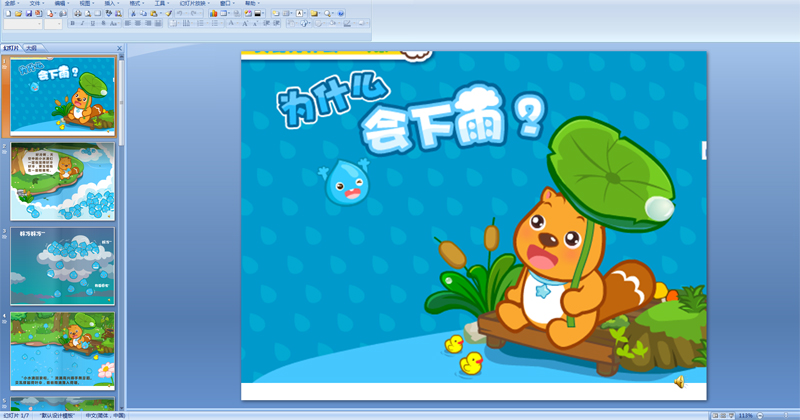Screen dimensions: 800x420
Task: Switch to normal view in status bar
Action: point(715,415)
